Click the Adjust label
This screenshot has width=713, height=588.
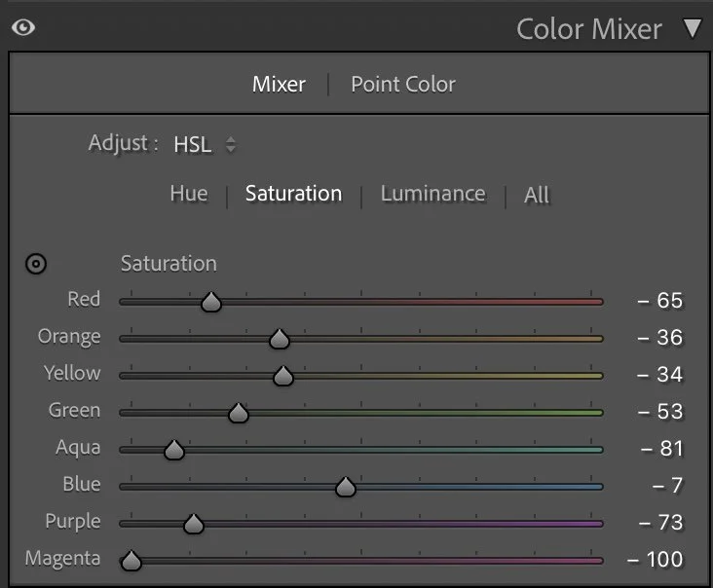pyautogui.click(x=124, y=143)
